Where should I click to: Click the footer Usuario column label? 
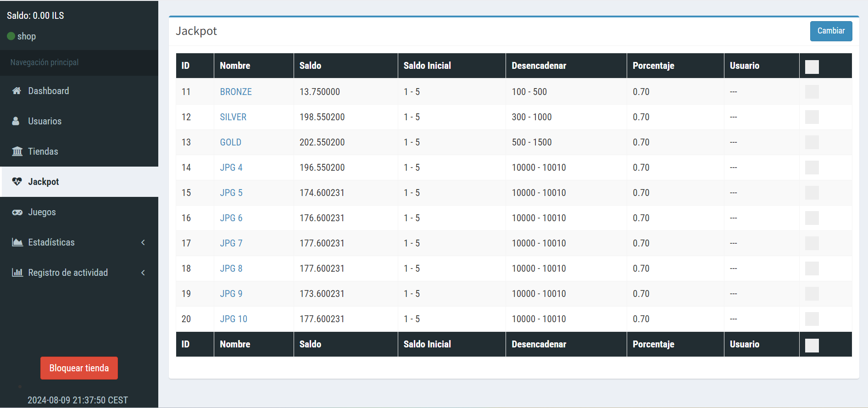pyautogui.click(x=745, y=344)
